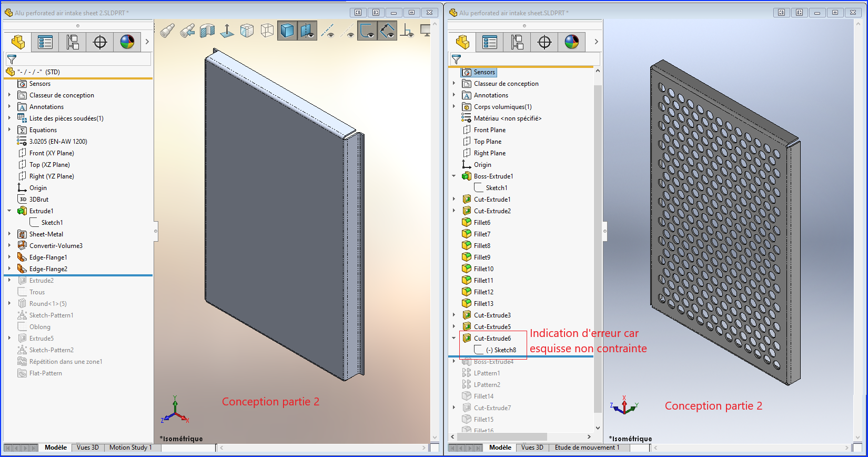Open ConfigurationManager tab in left window
Screen dimensions: 868x457
tap(73, 42)
